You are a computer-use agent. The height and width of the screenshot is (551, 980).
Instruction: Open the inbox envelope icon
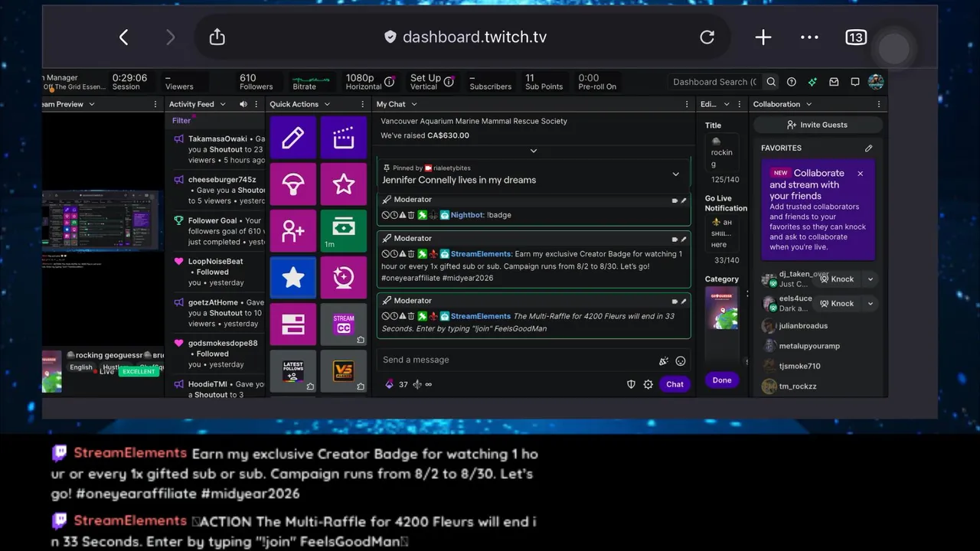click(x=834, y=82)
